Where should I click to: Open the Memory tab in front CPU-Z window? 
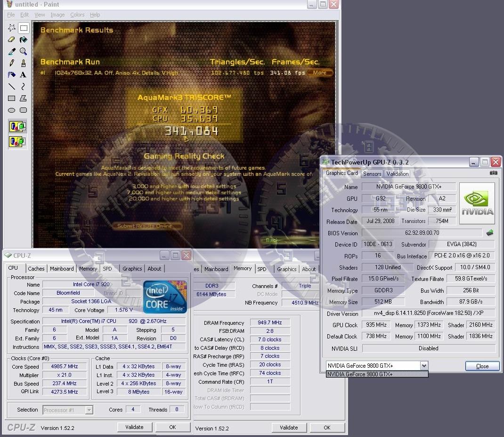tap(88, 269)
